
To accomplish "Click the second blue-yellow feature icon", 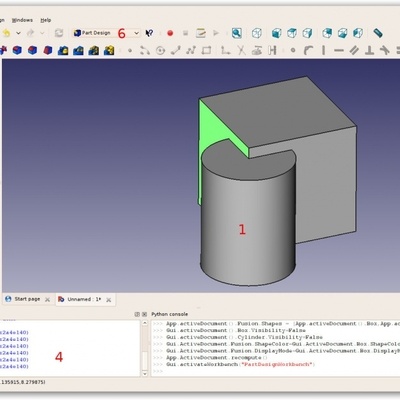I will 78,50.
